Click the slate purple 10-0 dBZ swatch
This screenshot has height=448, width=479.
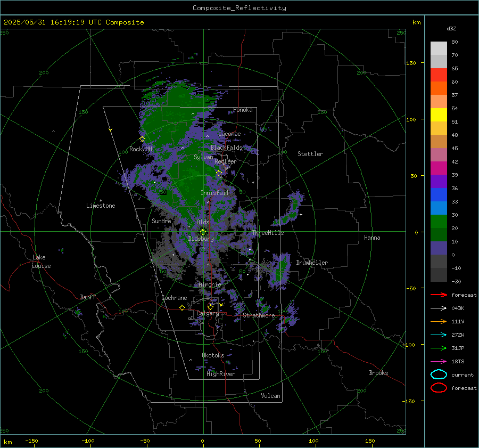pos(439,248)
